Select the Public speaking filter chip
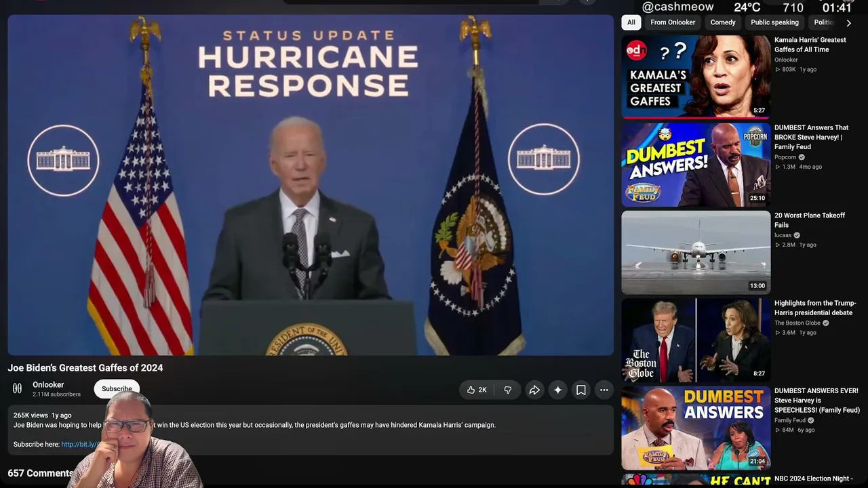868x488 pixels. click(x=774, y=22)
